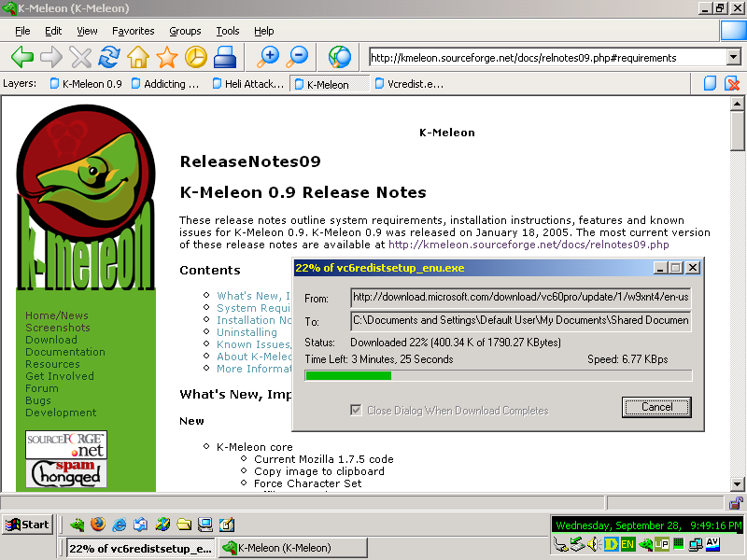Open the Groups menu
Image resolution: width=747 pixels, height=560 pixels.
tap(185, 31)
